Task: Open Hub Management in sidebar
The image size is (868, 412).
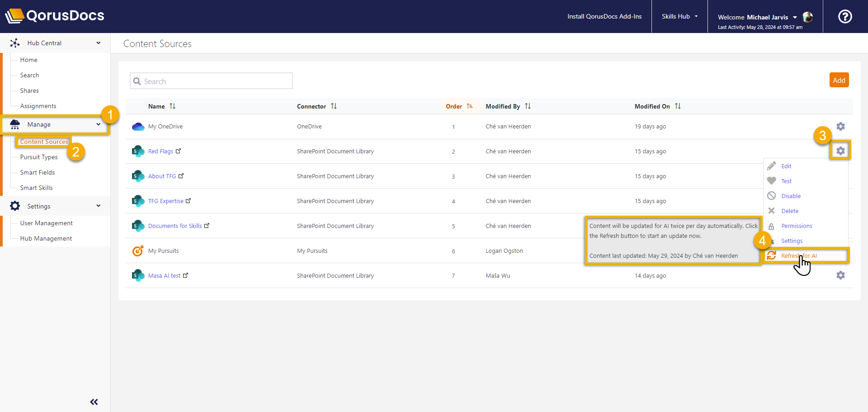Action: (46, 238)
